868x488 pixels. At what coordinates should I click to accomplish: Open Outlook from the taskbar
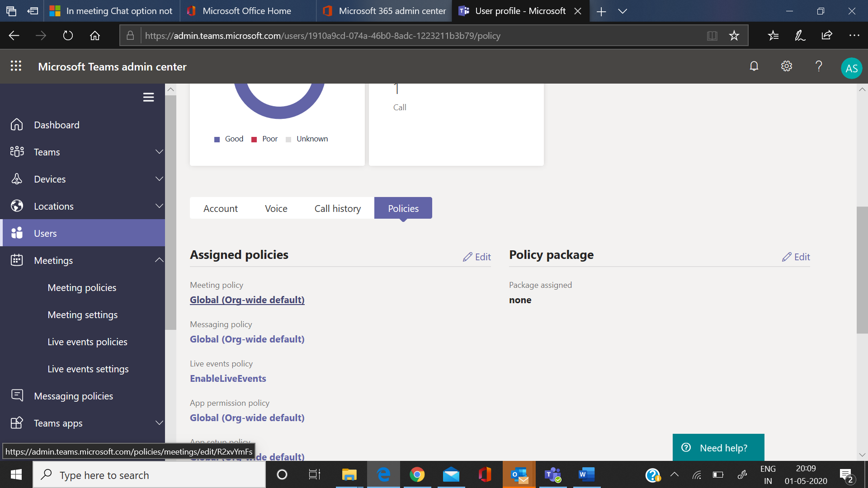519,475
